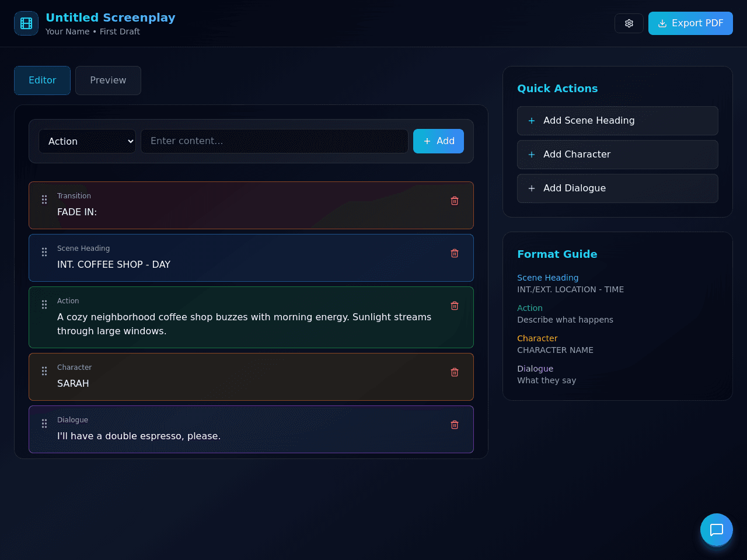Open the element type dropdown showing Action
747x560 pixels.
click(87, 141)
